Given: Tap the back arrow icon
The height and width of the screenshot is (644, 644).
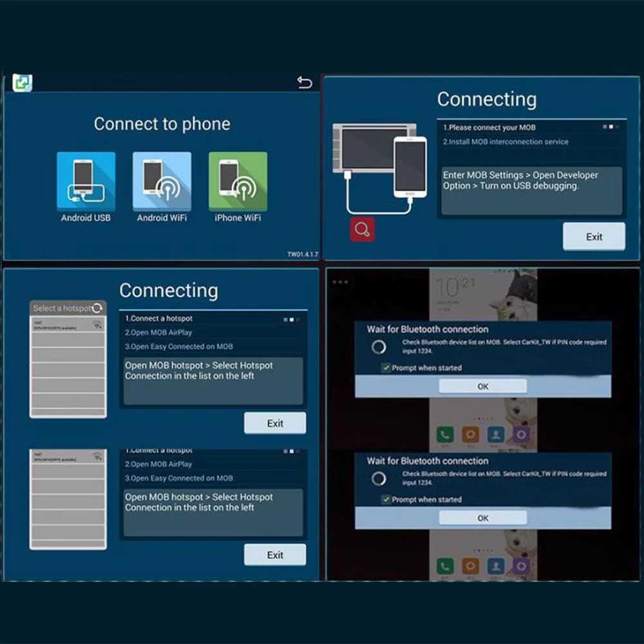Looking at the screenshot, I should pyautogui.click(x=305, y=82).
